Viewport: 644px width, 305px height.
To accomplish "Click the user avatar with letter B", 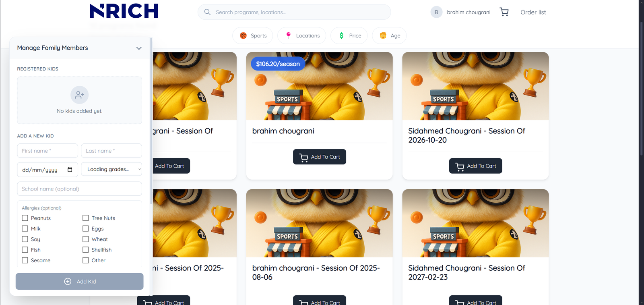I will pos(436,12).
